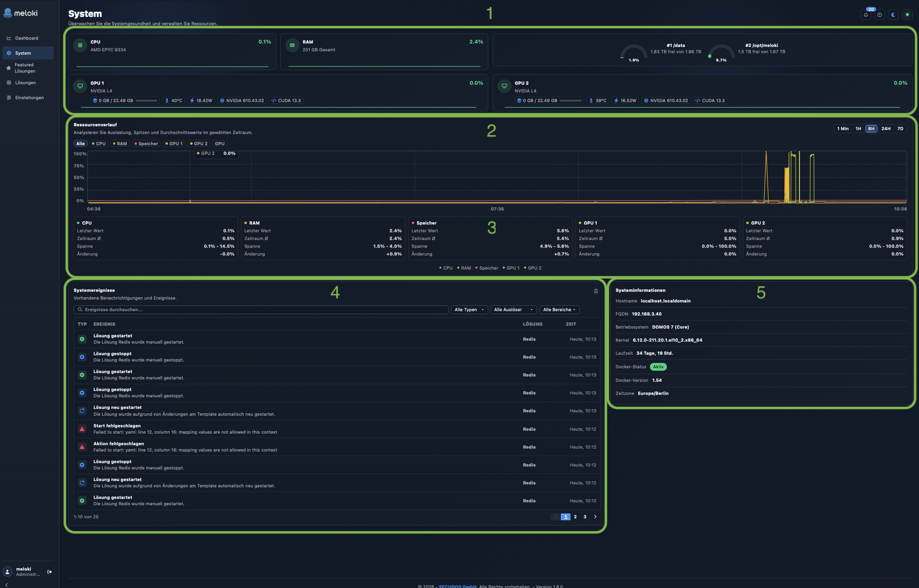Open Dashboard via its chart icon
Viewport: 919px width, 588px height.
9,38
